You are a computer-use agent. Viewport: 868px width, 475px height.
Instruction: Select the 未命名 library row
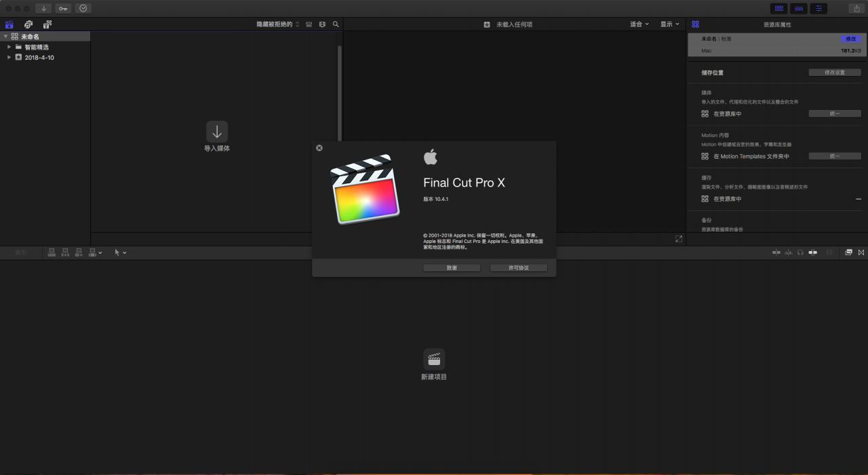(x=45, y=37)
